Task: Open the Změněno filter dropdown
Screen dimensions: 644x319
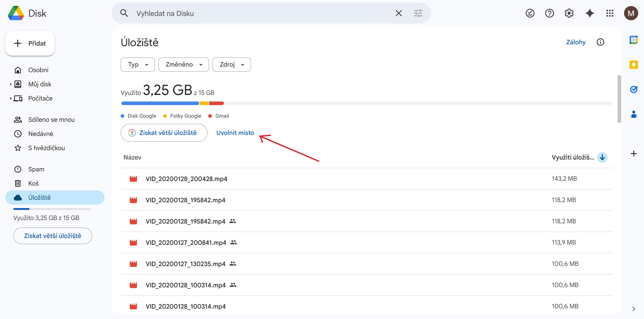Action: click(x=183, y=65)
